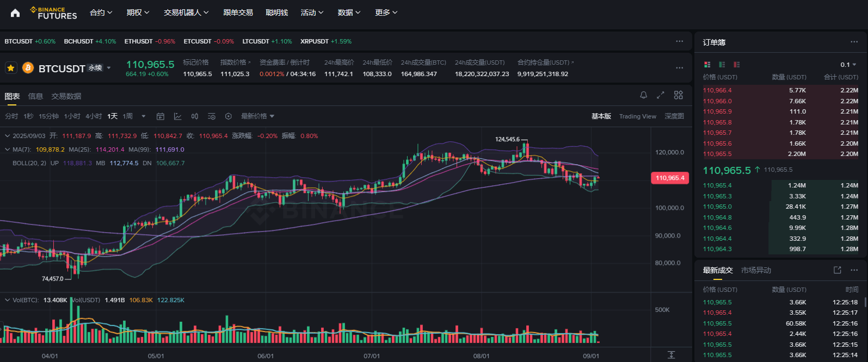Select Trading View chart mode
This screenshot has height=362, width=868.
pyautogui.click(x=637, y=116)
